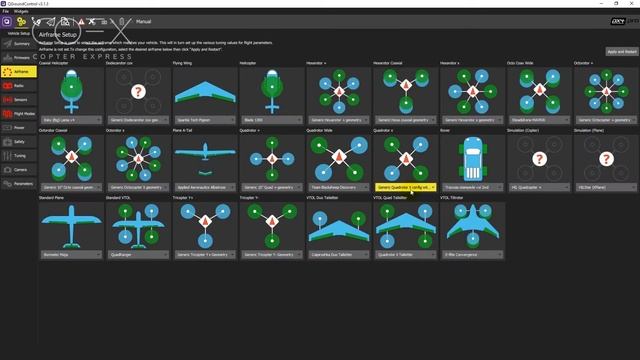Open the Parameters page
This screenshot has width=640, height=360.
tap(19, 184)
